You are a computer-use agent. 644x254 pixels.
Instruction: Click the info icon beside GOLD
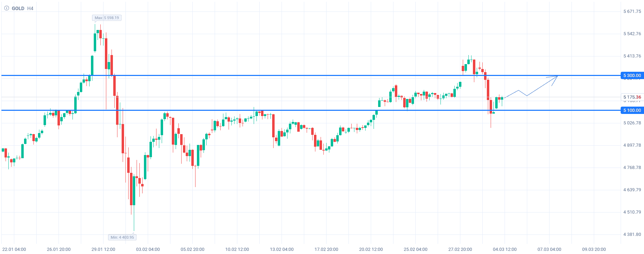coord(6,8)
